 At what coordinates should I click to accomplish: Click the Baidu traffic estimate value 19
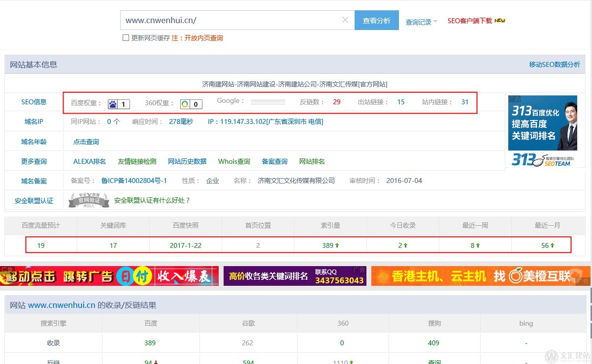pos(41,245)
